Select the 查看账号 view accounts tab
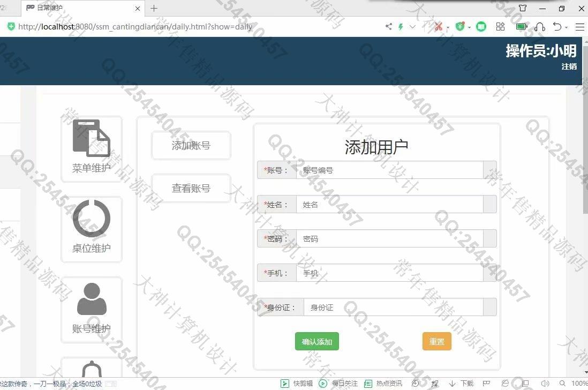 pyautogui.click(x=191, y=189)
